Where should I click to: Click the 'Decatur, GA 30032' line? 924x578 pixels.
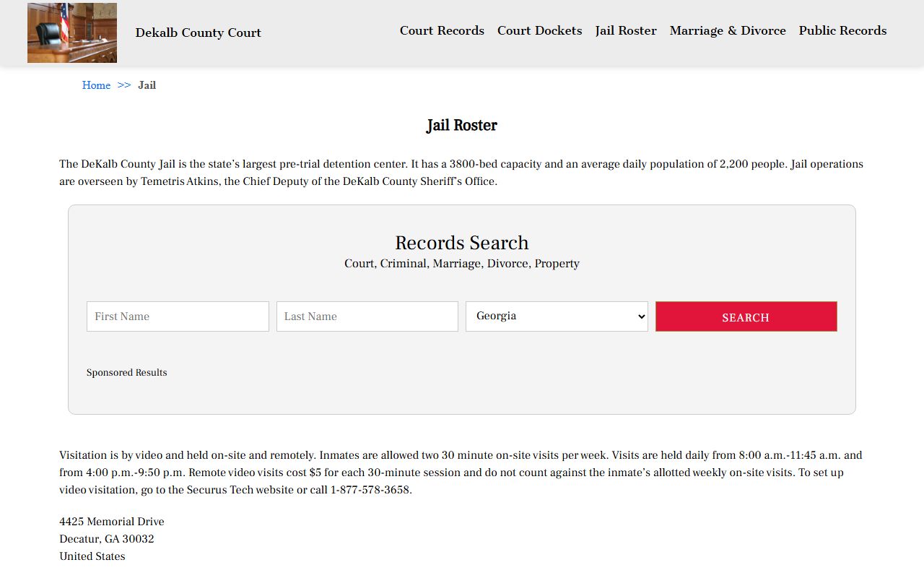tap(107, 539)
